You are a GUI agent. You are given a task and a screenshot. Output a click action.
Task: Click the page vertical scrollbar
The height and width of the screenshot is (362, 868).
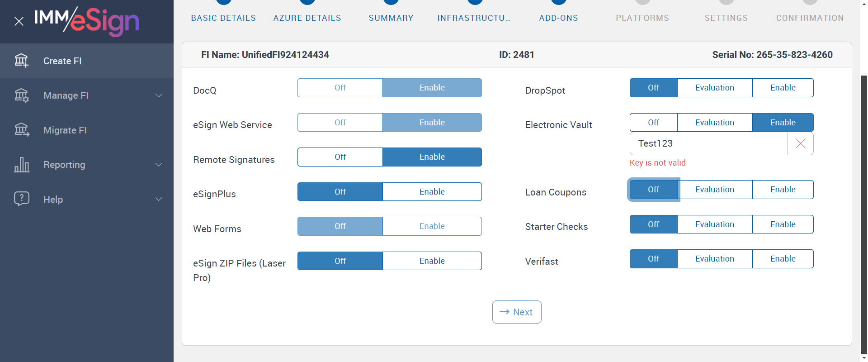point(864,214)
